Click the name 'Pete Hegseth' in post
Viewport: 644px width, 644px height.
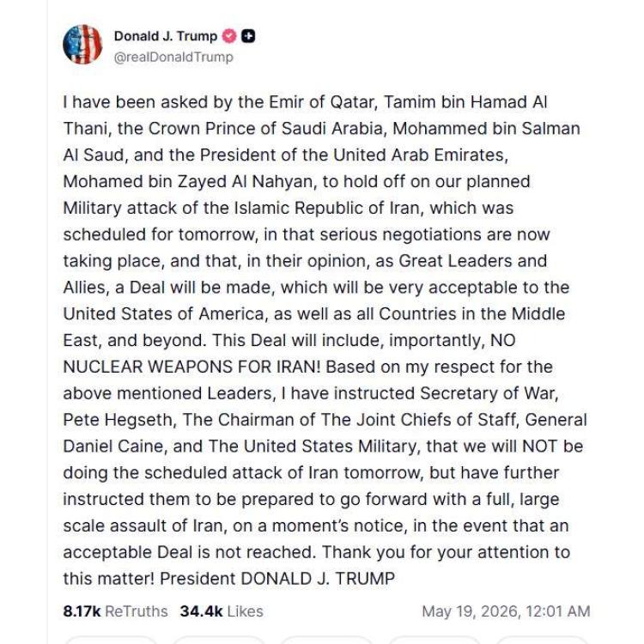point(119,420)
